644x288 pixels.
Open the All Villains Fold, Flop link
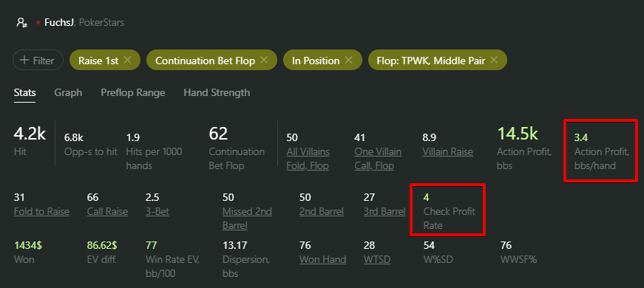(308, 159)
